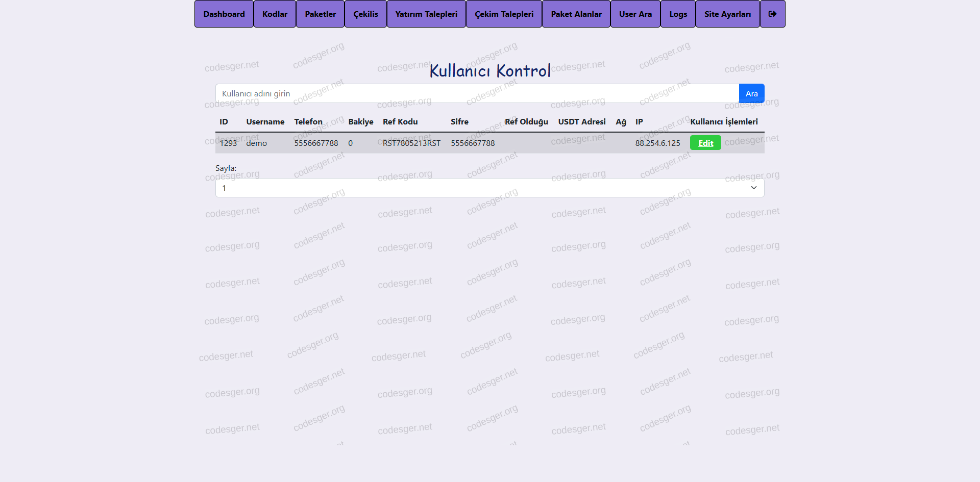Click the ref code RST7805213RST

411,143
